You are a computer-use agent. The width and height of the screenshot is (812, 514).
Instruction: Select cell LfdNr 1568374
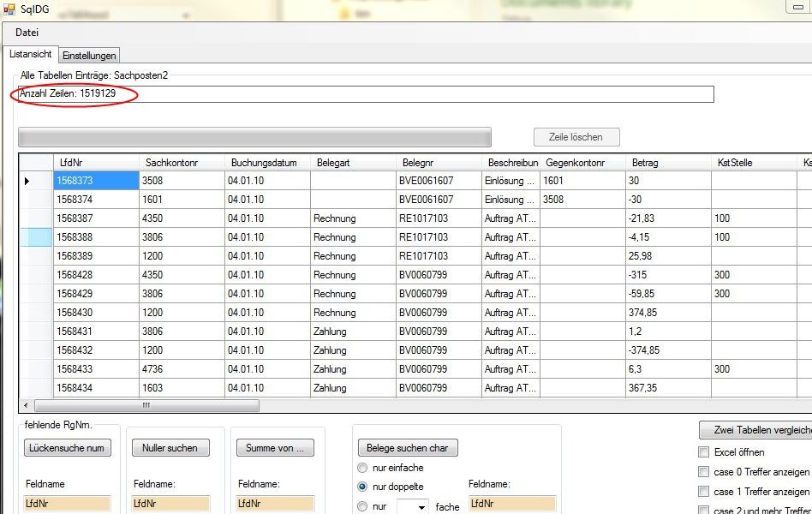click(x=96, y=200)
